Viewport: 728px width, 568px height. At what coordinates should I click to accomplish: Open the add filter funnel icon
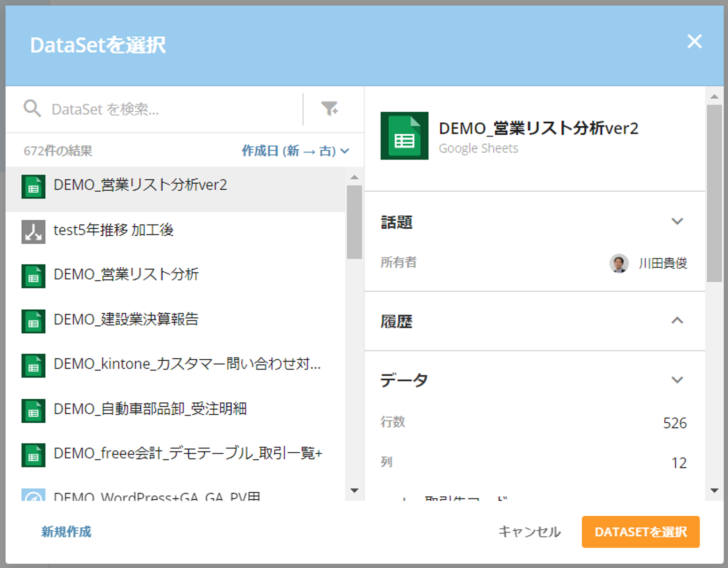click(330, 109)
